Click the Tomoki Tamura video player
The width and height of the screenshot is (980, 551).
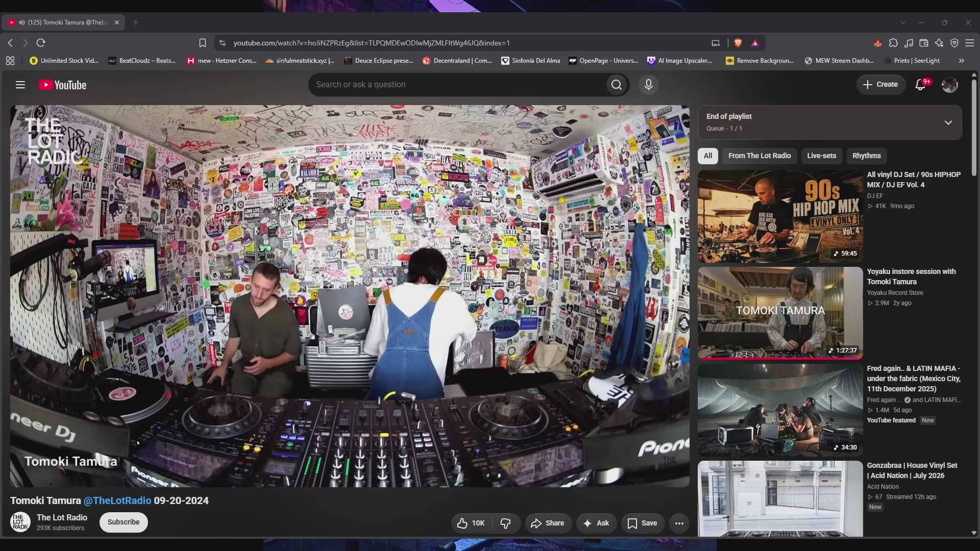click(x=350, y=296)
